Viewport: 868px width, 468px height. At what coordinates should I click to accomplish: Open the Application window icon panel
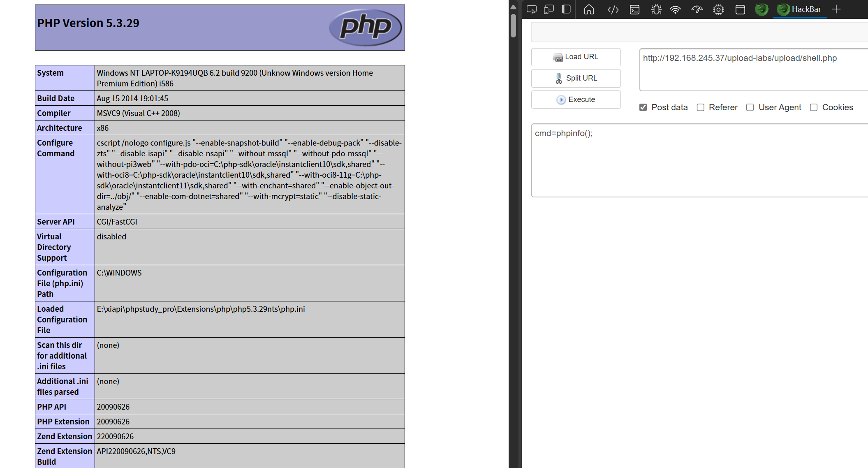tap(740, 9)
